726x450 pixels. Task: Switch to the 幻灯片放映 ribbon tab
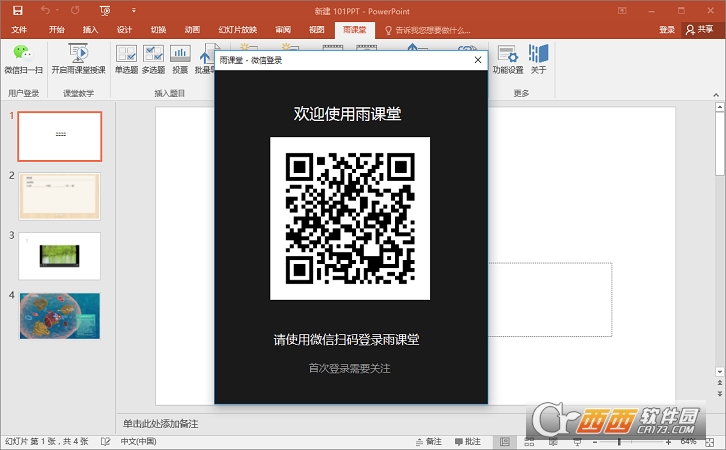click(x=238, y=30)
